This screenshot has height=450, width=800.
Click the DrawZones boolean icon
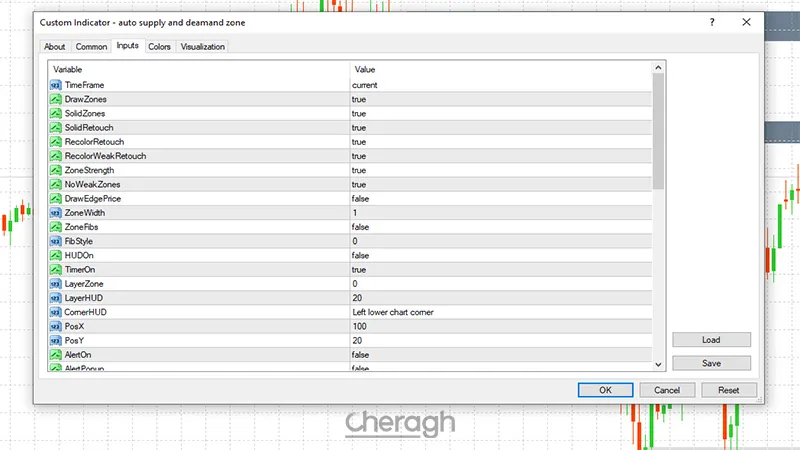point(55,99)
